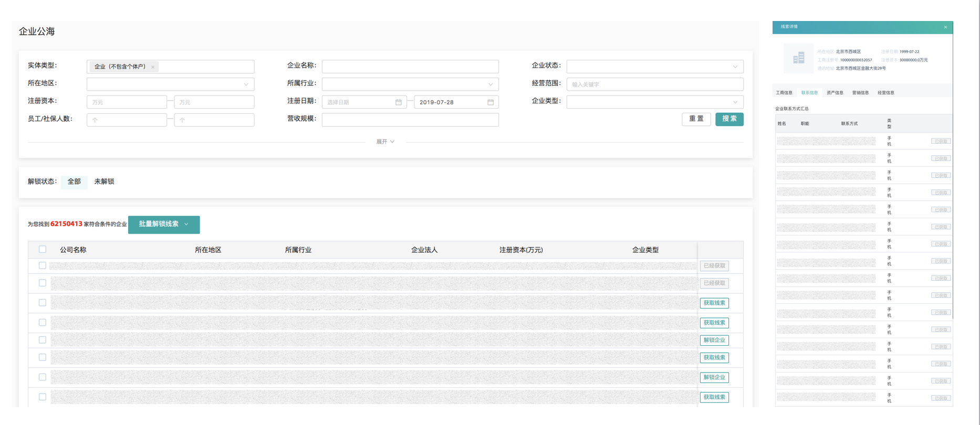Switch to the 营销信息 tab
Viewport: 980px width, 425px height.
click(860, 93)
